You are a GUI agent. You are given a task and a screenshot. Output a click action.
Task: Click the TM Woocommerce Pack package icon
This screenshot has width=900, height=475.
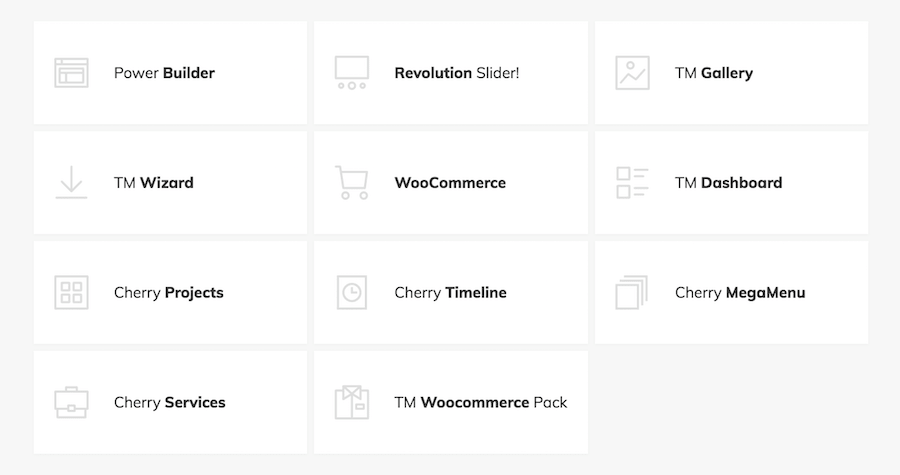coord(352,403)
